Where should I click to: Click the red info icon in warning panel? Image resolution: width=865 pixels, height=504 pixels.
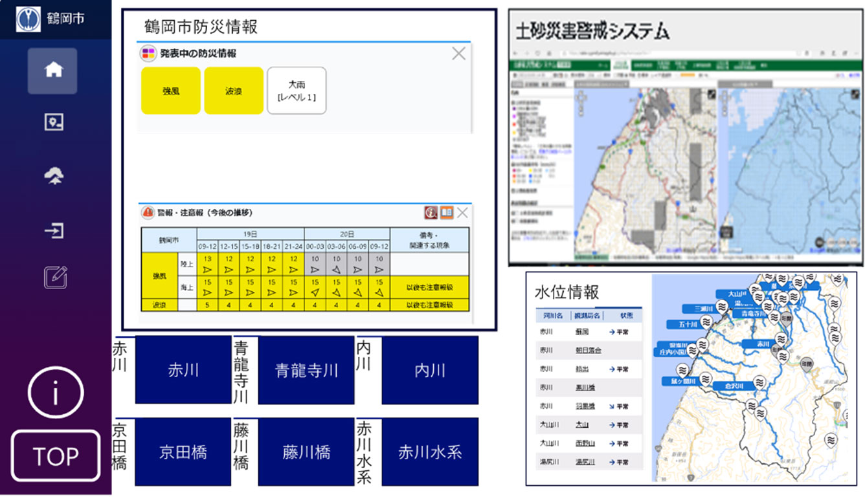(x=431, y=212)
